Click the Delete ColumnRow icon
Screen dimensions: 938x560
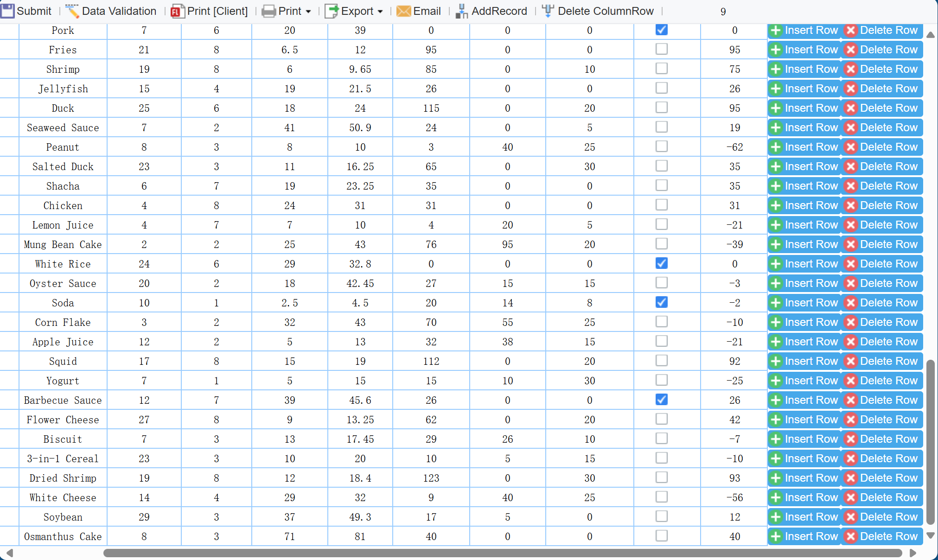pos(548,11)
